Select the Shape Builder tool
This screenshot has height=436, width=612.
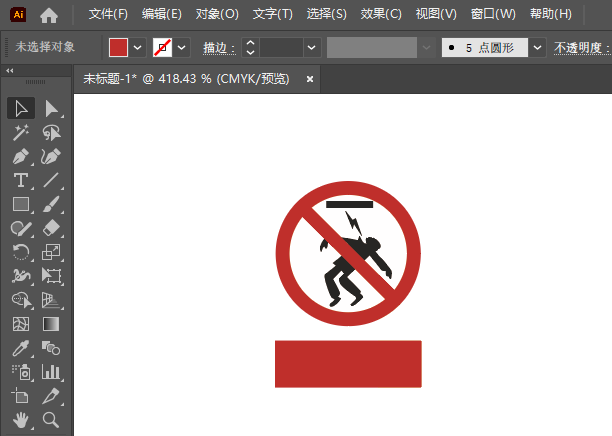(x=21, y=300)
